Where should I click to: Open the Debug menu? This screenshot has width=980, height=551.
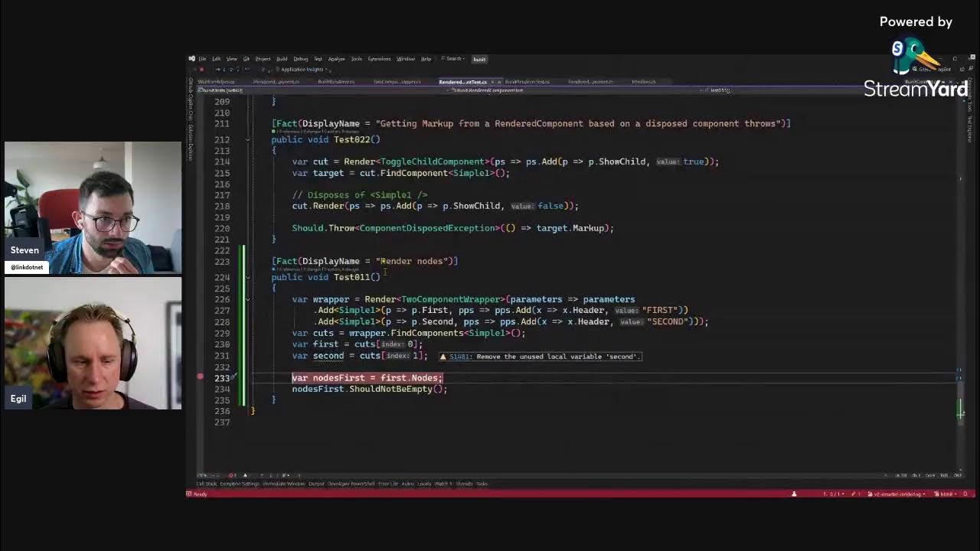tap(301, 59)
